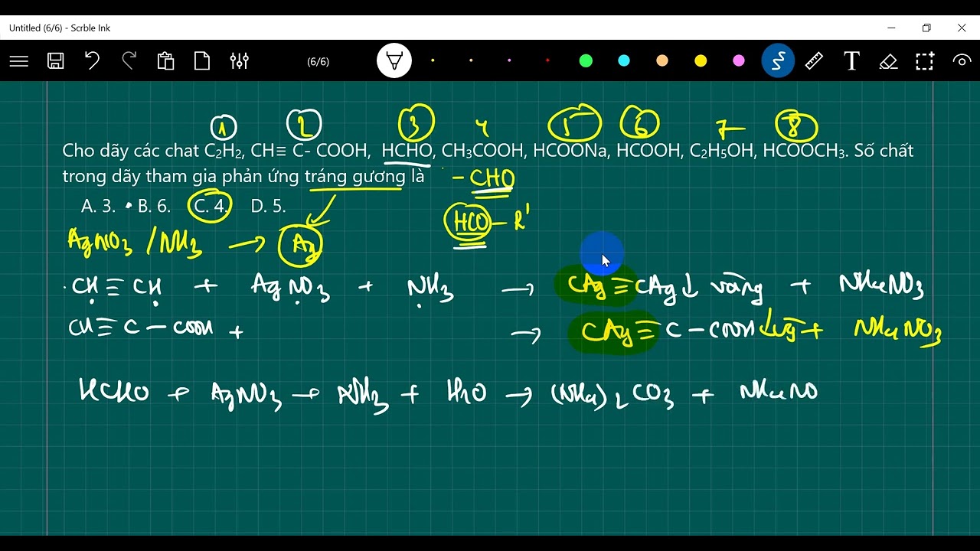Toggle the freehand stroke mode button
This screenshot has width=980, height=551.
click(778, 61)
